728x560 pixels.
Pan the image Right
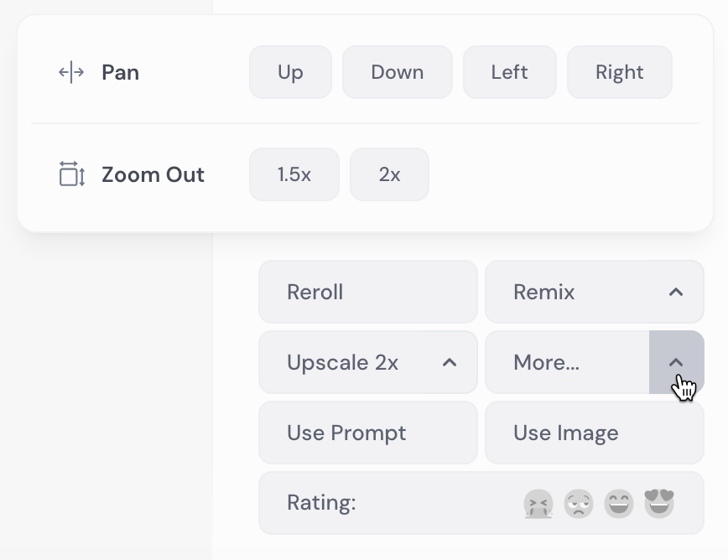[619, 72]
